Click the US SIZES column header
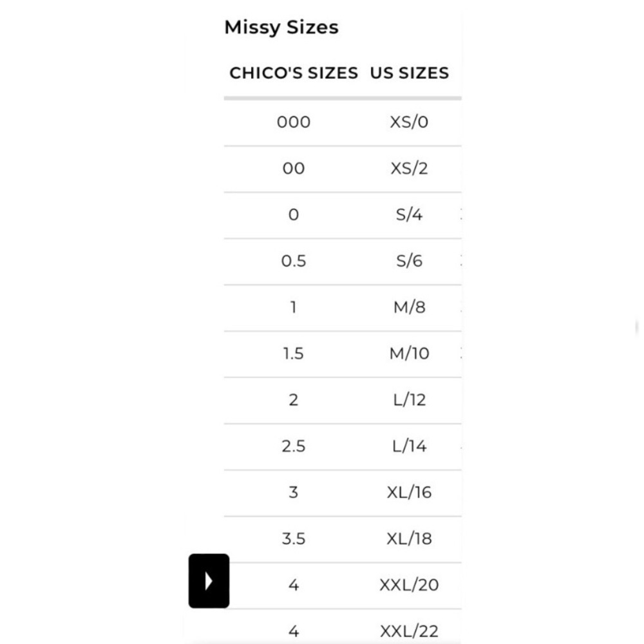The image size is (644, 644). (409, 73)
